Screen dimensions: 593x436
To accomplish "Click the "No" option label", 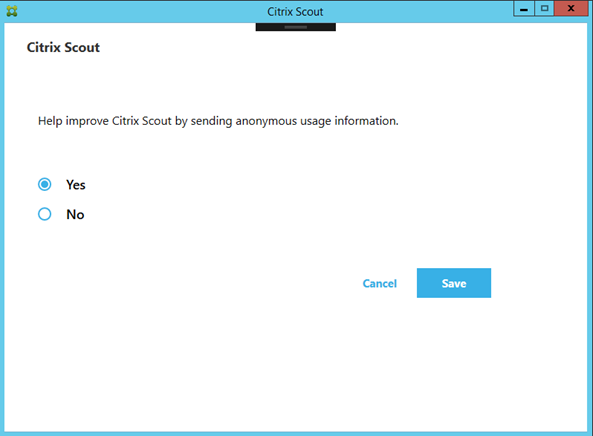I will pos(75,214).
